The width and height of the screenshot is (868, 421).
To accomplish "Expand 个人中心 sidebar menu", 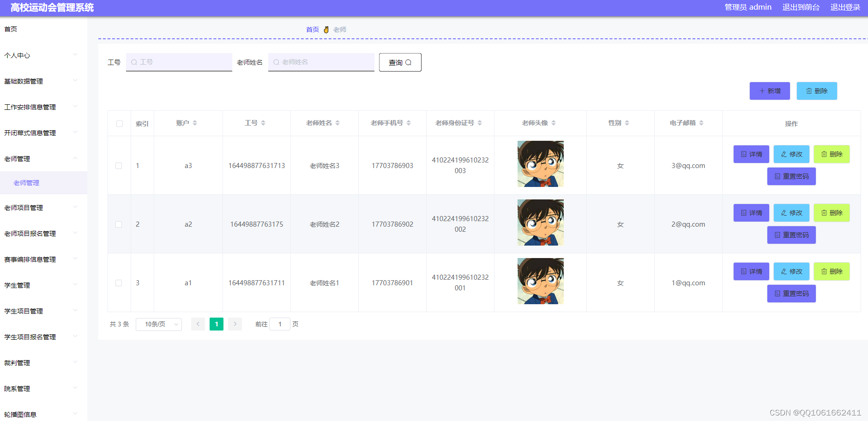I will (x=43, y=55).
